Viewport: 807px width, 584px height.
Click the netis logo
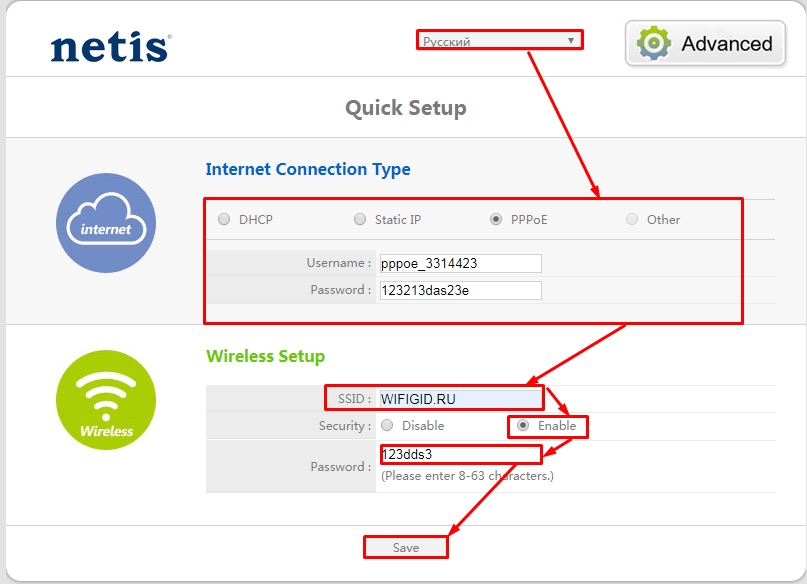(110, 46)
